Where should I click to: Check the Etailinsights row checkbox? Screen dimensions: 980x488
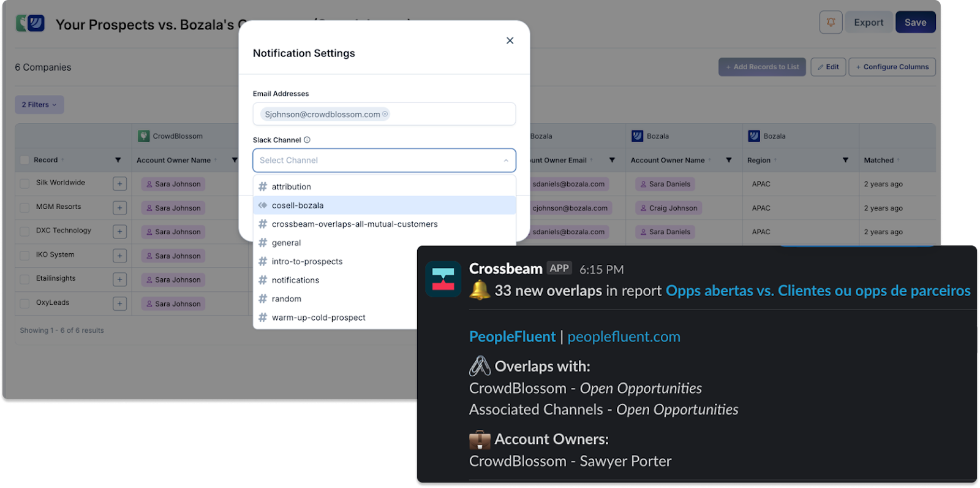[x=24, y=279]
